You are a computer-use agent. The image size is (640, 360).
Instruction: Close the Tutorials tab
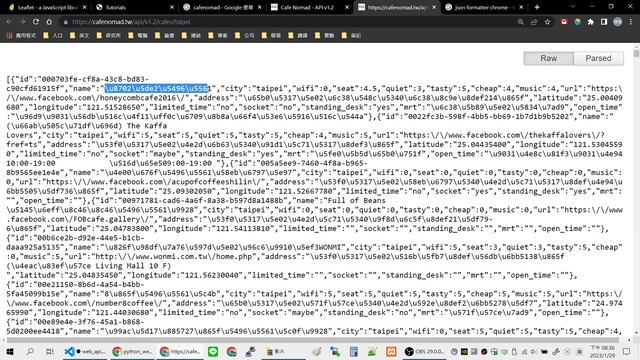point(172,7)
